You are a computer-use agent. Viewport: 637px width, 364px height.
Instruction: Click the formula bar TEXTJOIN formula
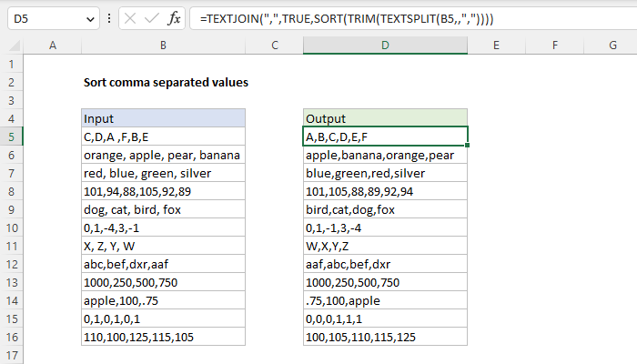[347, 19]
